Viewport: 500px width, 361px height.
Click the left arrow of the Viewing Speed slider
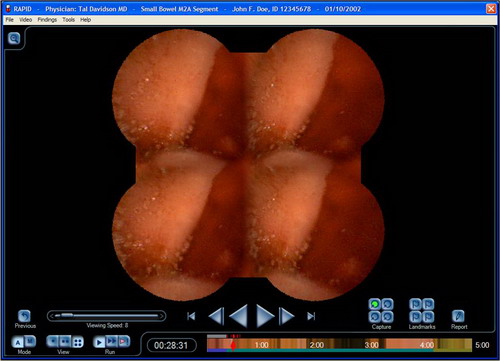point(52,316)
